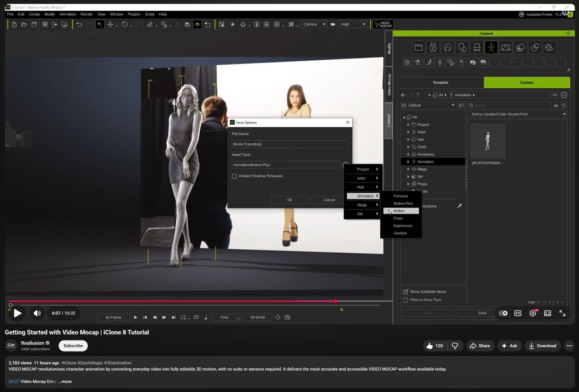Switch to the Template tab
The image size is (579, 392).
click(440, 82)
